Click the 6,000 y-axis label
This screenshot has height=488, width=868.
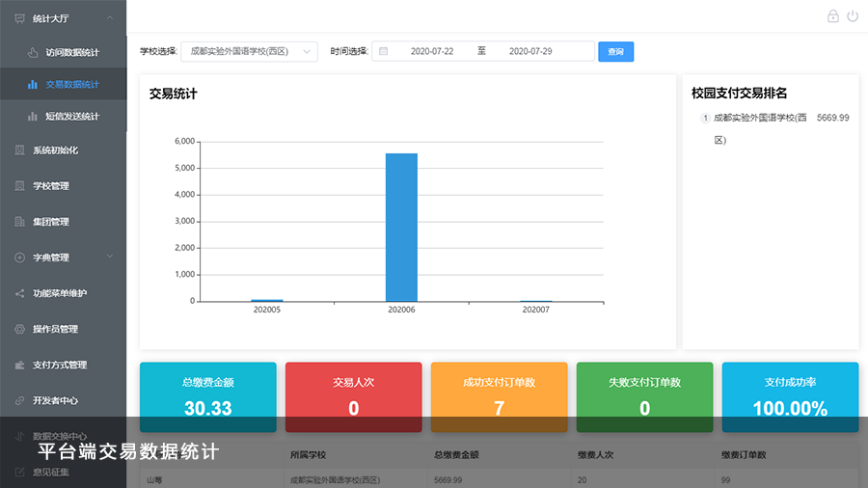184,141
